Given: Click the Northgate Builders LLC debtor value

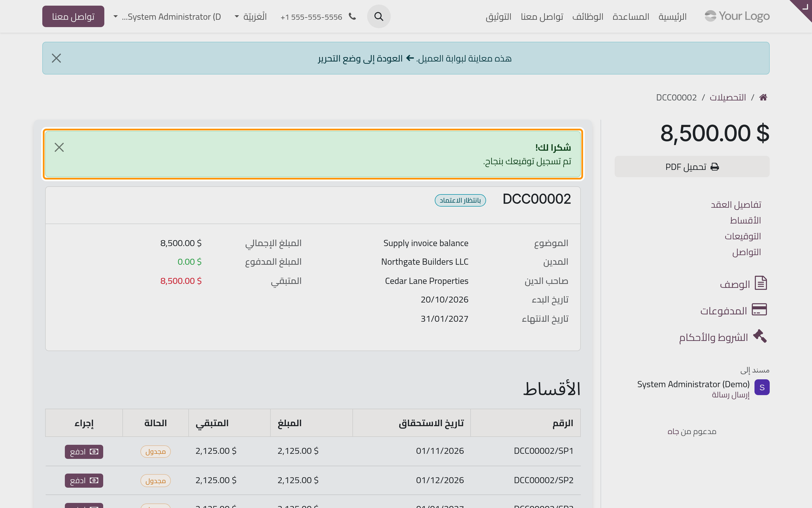Looking at the screenshot, I should tap(425, 262).
